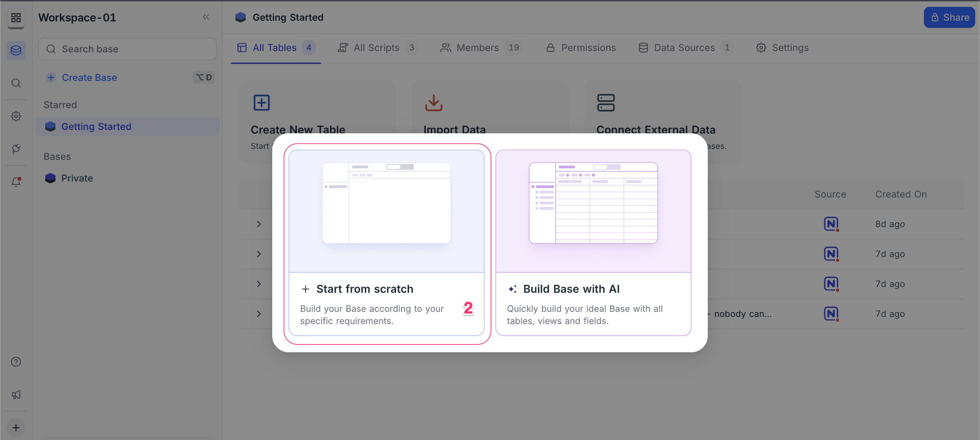Click the Share button
Viewport: 980px width, 440px height.
tap(949, 17)
